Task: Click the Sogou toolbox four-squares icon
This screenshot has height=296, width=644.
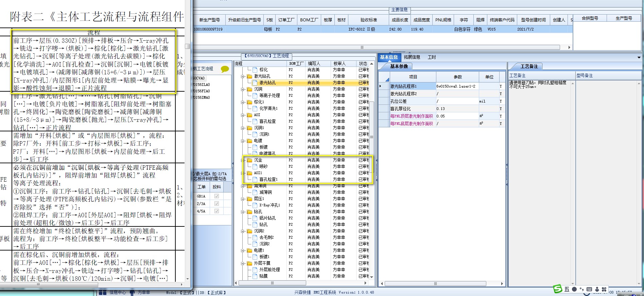Action: pyautogui.click(x=604, y=290)
